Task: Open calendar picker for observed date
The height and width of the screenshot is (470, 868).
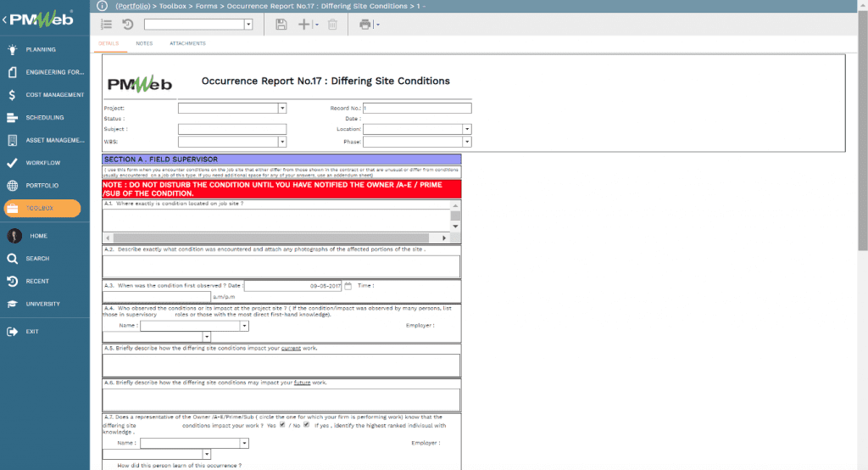Action: pyautogui.click(x=348, y=286)
